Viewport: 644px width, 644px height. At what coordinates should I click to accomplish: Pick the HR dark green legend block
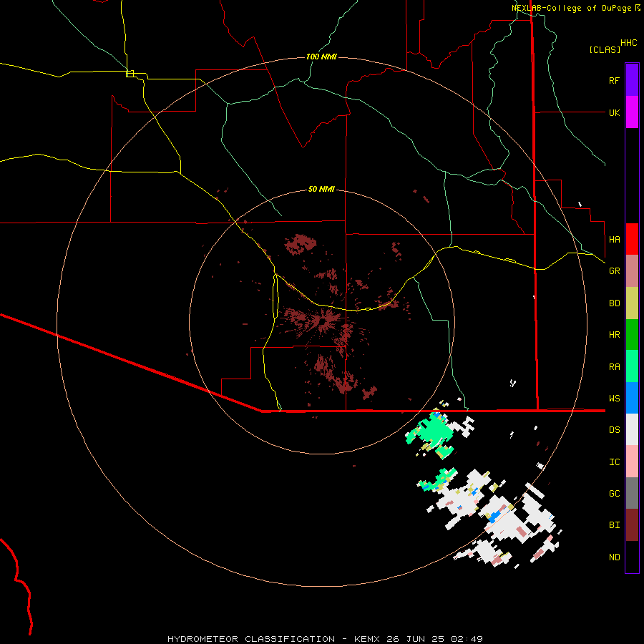point(632,335)
